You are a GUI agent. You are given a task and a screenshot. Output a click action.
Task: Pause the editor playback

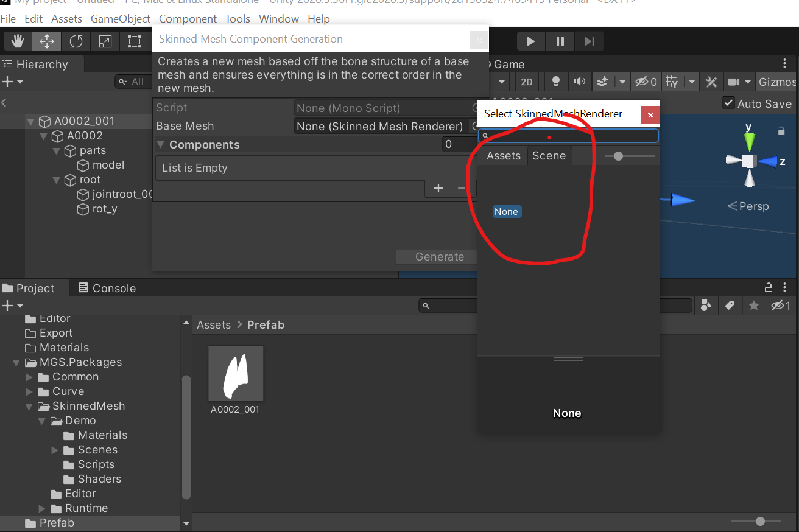560,41
